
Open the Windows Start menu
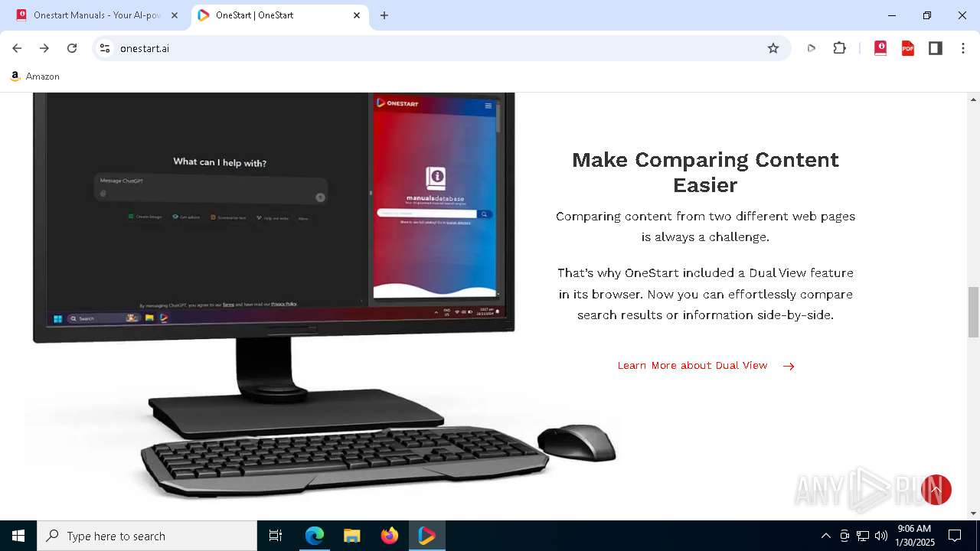(x=18, y=536)
